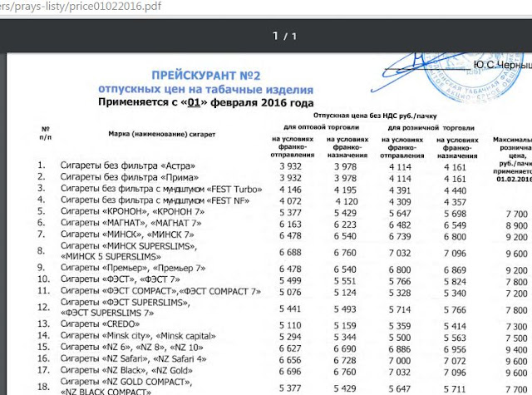The image size is (532, 395).
Task: Click the value 6 956 in NZ 6 row
Action: click(x=455, y=349)
